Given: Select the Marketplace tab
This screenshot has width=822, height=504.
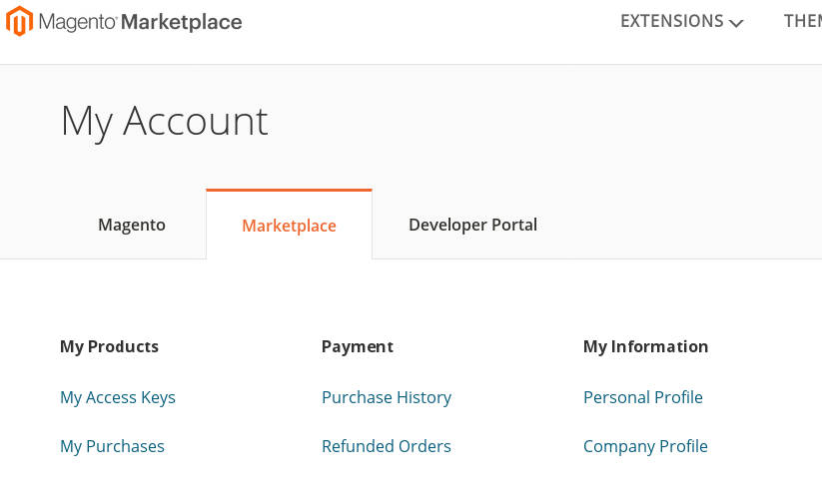Looking at the screenshot, I should point(289,226).
